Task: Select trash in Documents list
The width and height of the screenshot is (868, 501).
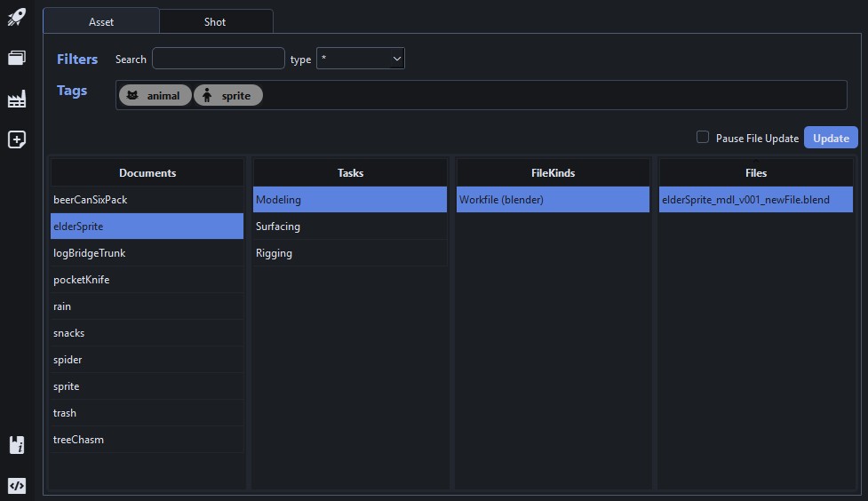Action: click(x=147, y=412)
